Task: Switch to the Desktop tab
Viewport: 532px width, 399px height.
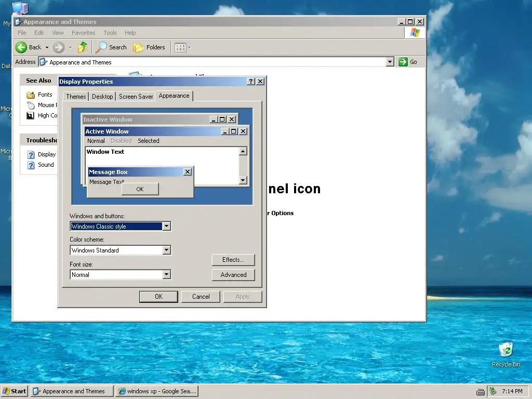Action: [102, 96]
